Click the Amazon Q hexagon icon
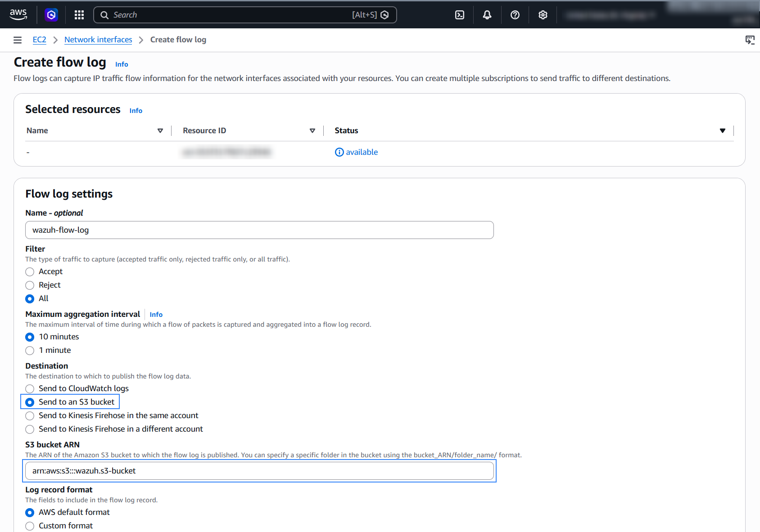The image size is (760, 532). tap(51, 15)
